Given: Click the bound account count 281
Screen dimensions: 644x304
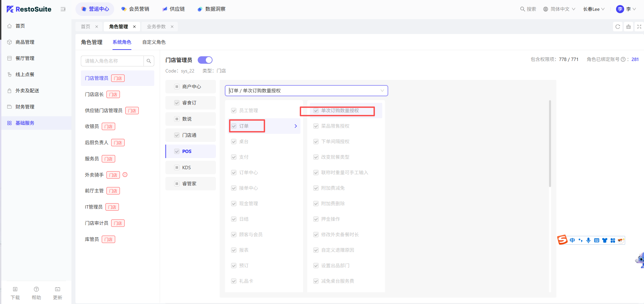Looking at the screenshot, I should [635, 59].
